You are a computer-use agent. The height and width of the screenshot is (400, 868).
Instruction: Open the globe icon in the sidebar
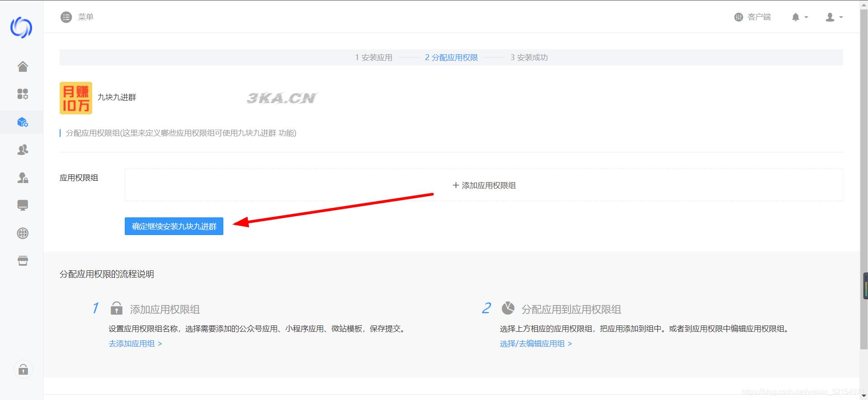click(23, 233)
